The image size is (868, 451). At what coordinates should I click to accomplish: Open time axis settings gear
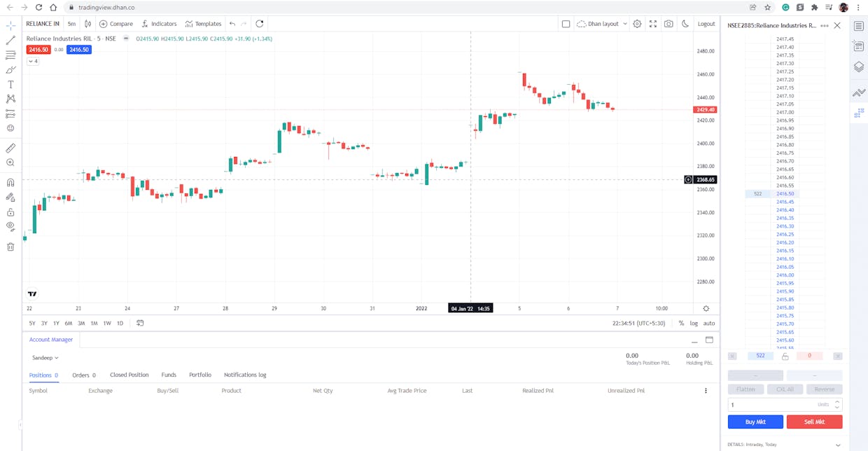(x=706, y=308)
